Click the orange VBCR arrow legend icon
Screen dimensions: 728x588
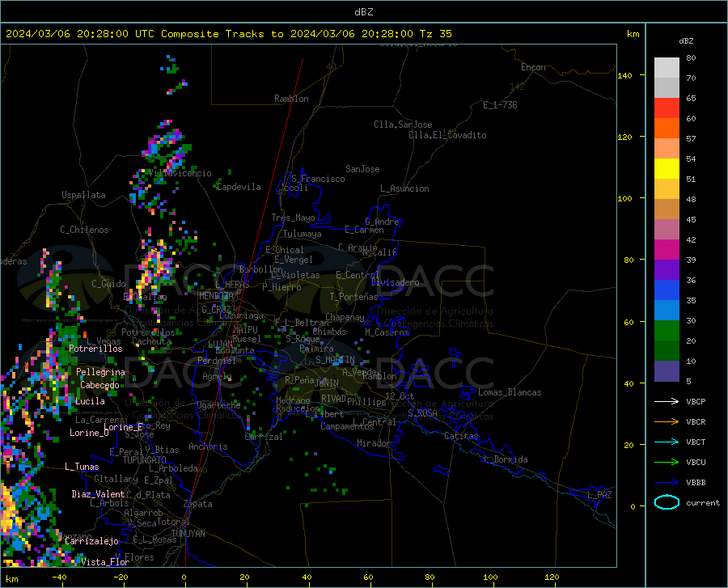coord(667,422)
